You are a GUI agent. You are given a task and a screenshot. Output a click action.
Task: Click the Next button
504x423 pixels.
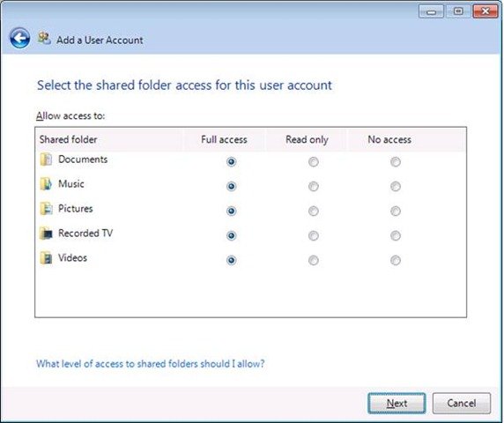click(397, 403)
